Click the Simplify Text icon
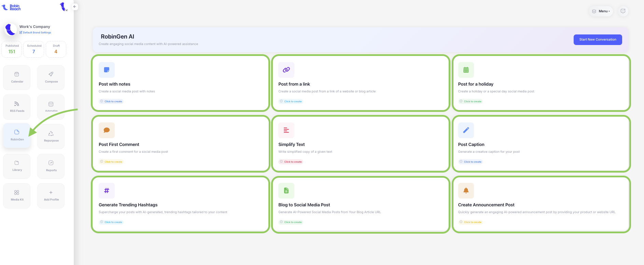The width and height of the screenshot is (644, 265). tap(286, 130)
